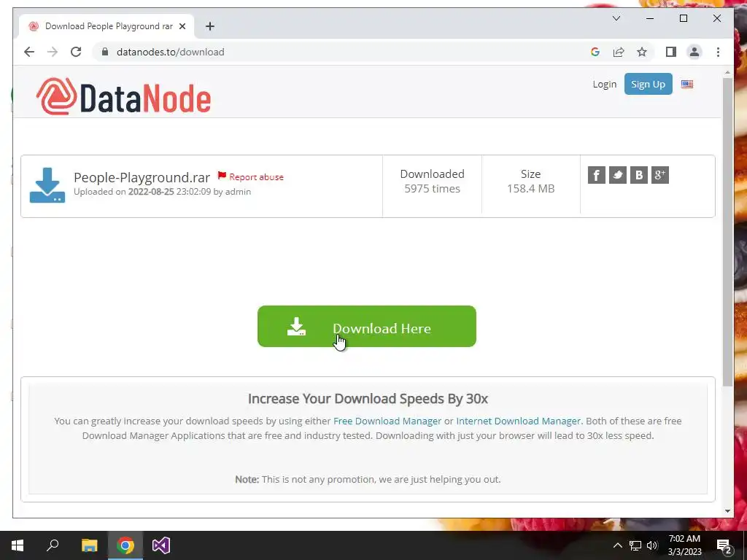
Task: Open the US flag language selector
Action: pos(687,85)
